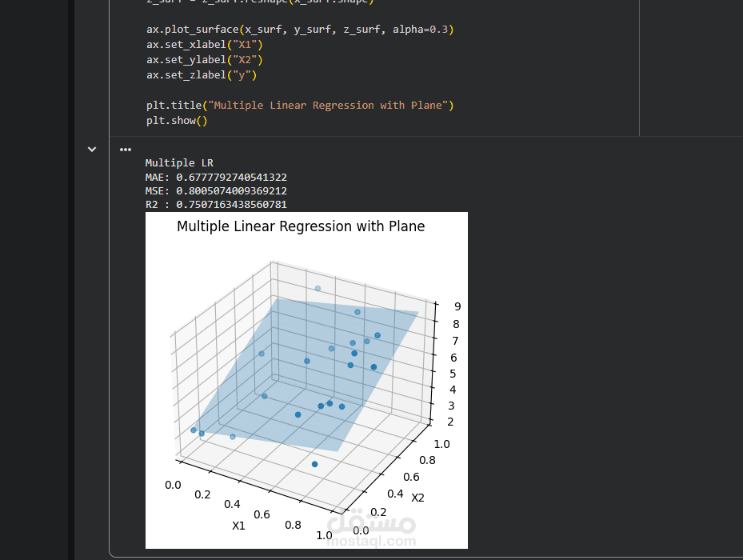This screenshot has width=743, height=560.
Task: Click the "Multiple LR" output text
Action: click(x=179, y=163)
